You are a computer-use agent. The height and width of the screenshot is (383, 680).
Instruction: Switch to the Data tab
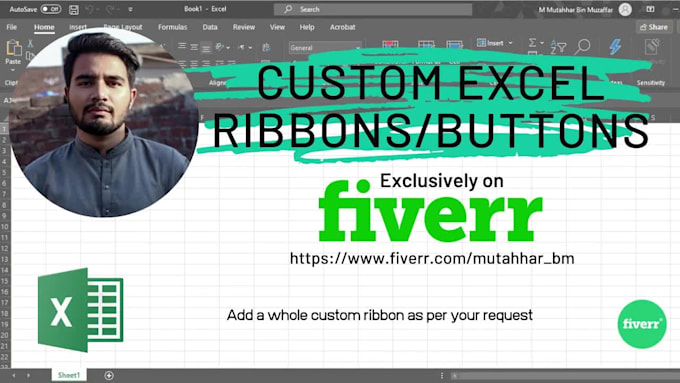[x=210, y=27]
